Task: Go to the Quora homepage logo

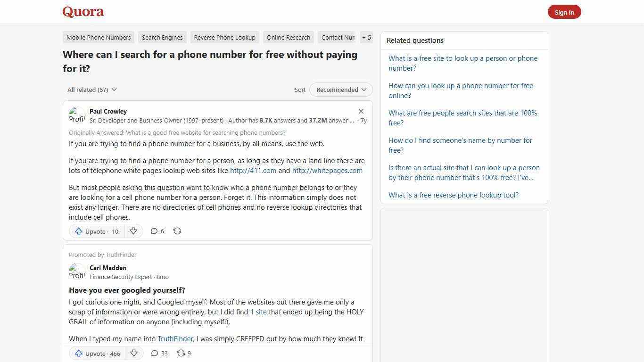Action: tap(83, 12)
